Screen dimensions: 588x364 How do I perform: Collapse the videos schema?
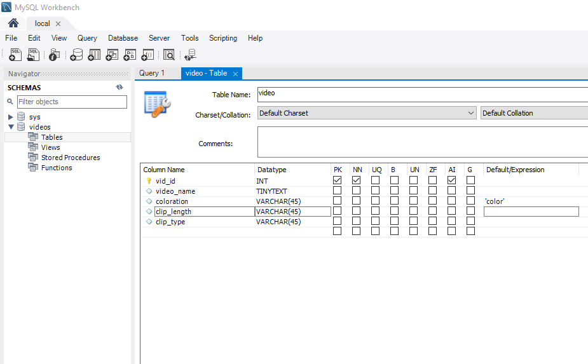tap(11, 127)
